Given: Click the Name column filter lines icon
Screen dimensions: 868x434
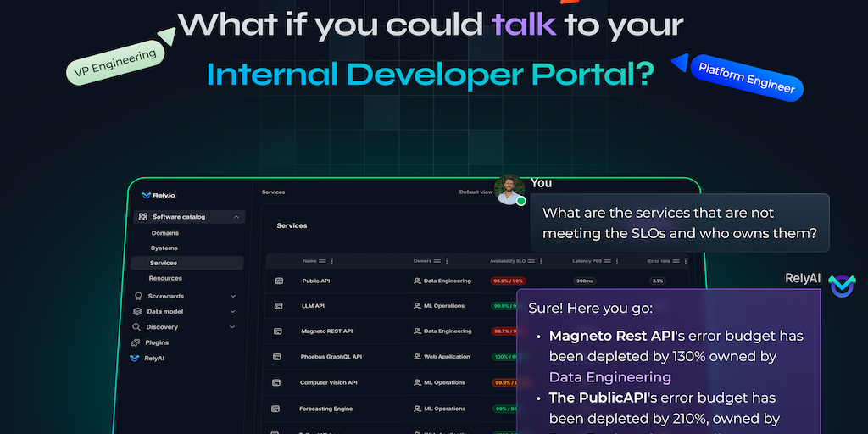Looking at the screenshot, I should pos(322,261).
